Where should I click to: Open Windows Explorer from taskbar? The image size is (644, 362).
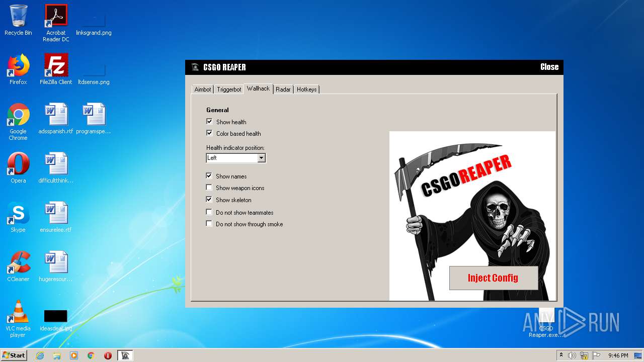[57, 355]
